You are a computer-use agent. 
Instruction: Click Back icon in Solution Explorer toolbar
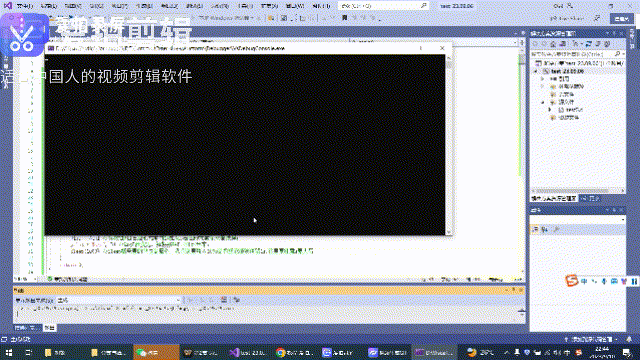[536, 44]
